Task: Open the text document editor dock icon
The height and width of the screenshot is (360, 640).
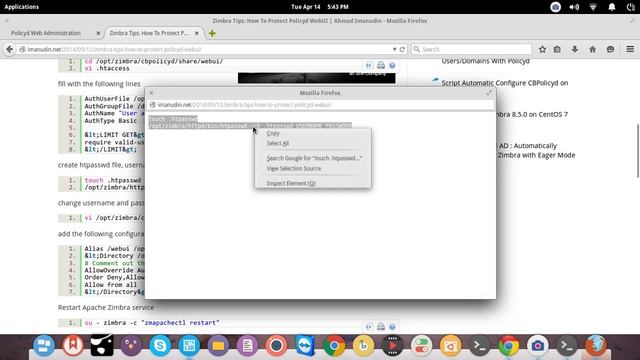Action: click(x=247, y=346)
